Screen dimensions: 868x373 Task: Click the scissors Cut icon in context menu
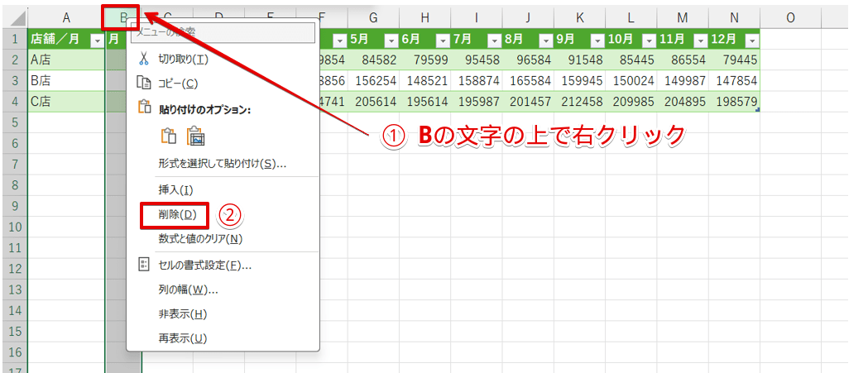pos(143,60)
